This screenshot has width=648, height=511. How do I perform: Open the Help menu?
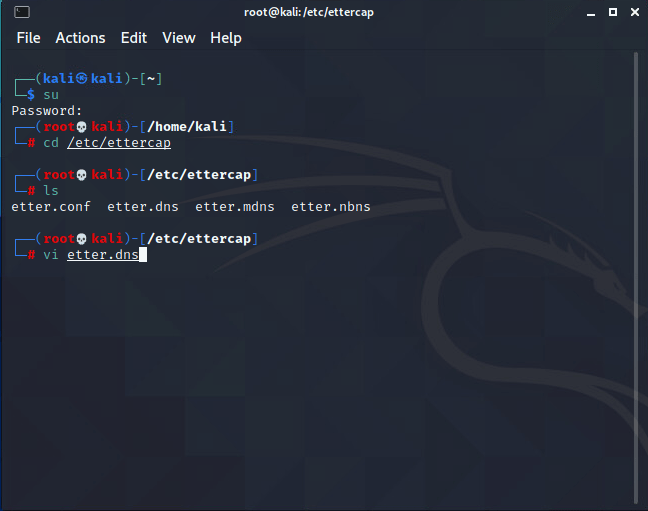pos(226,38)
